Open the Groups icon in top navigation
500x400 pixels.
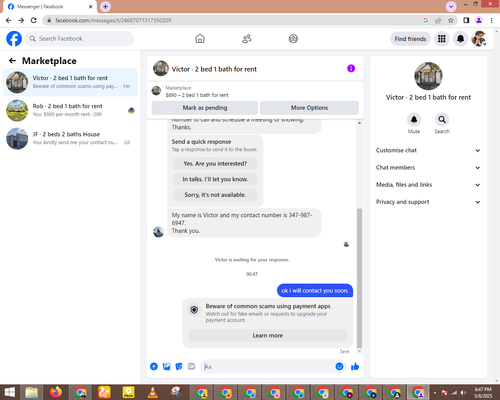click(293, 39)
